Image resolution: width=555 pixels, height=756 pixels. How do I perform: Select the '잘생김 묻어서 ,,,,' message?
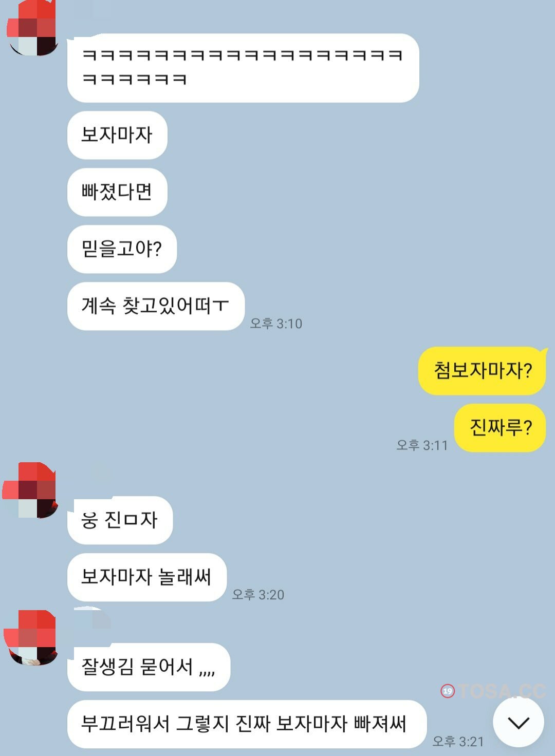pyautogui.click(x=149, y=667)
